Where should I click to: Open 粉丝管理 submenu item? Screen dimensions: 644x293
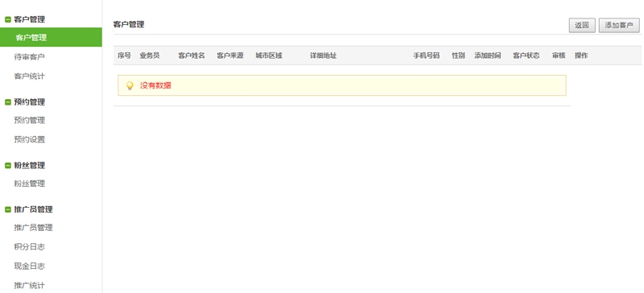pos(29,184)
